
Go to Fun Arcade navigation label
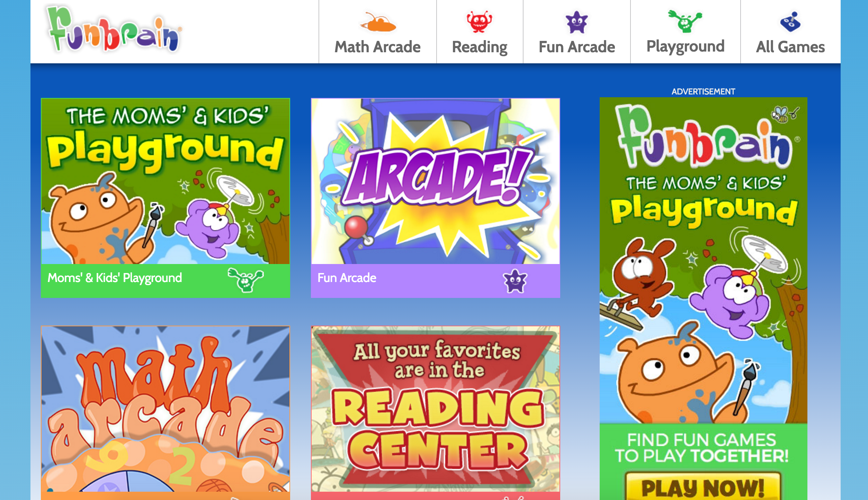(x=577, y=47)
